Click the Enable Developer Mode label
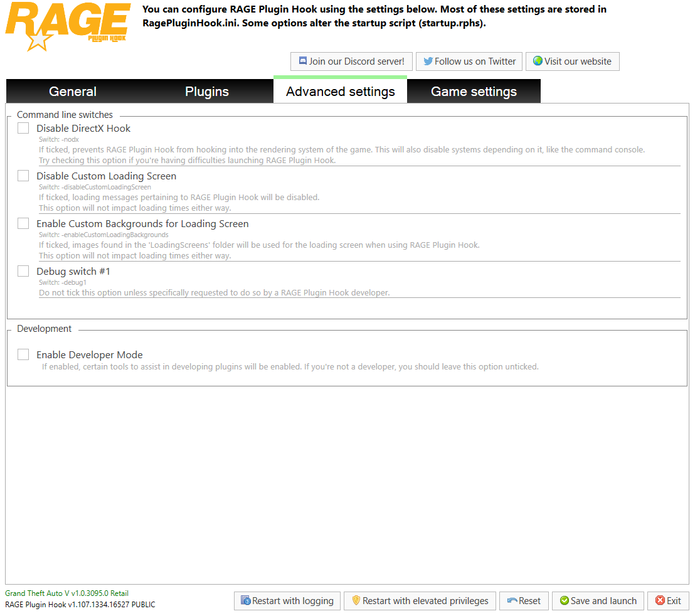 90,354
